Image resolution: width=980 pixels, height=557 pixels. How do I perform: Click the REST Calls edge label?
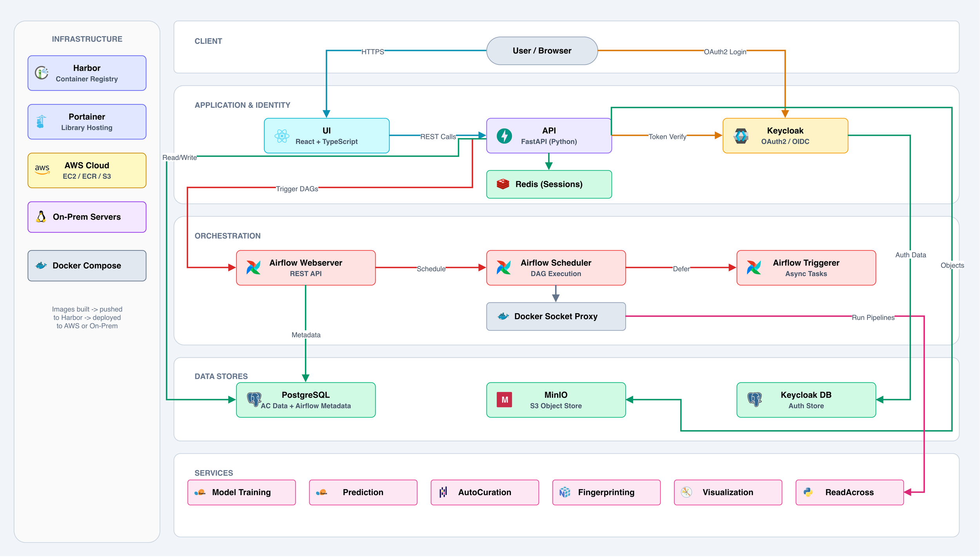coord(438,137)
